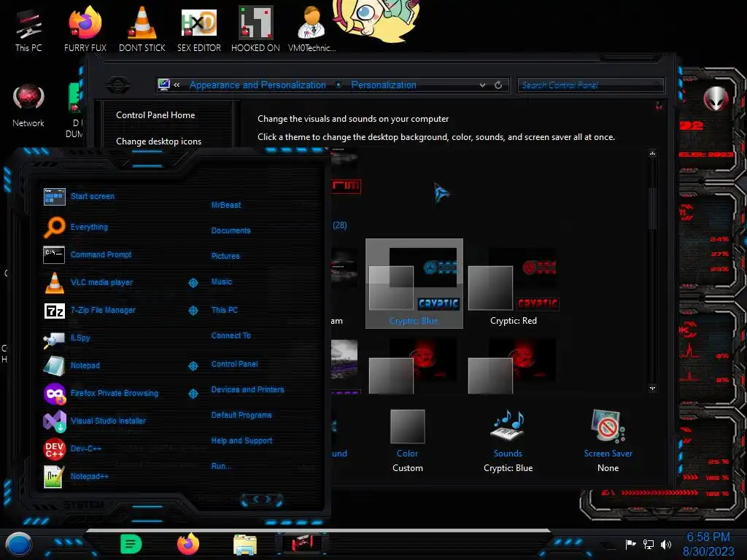Open the Network desktop icon
This screenshot has height=560, width=747.
[x=28, y=106]
